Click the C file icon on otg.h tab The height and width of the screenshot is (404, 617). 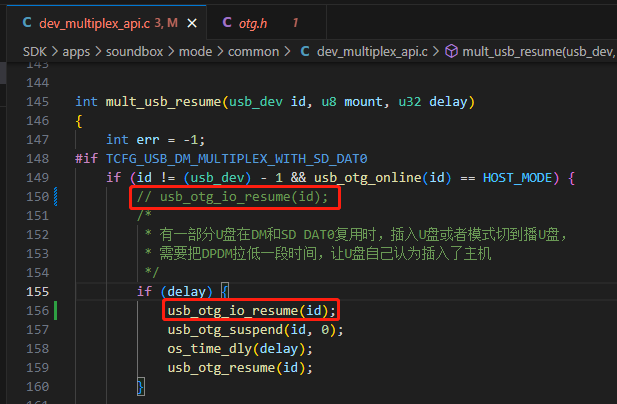pyautogui.click(x=227, y=22)
